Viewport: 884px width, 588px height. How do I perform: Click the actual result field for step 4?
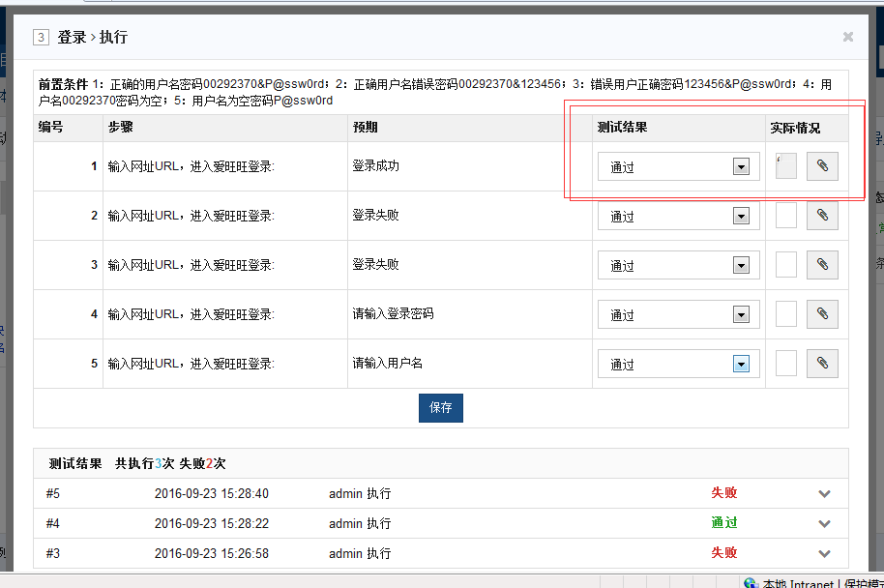tap(786, 314)
